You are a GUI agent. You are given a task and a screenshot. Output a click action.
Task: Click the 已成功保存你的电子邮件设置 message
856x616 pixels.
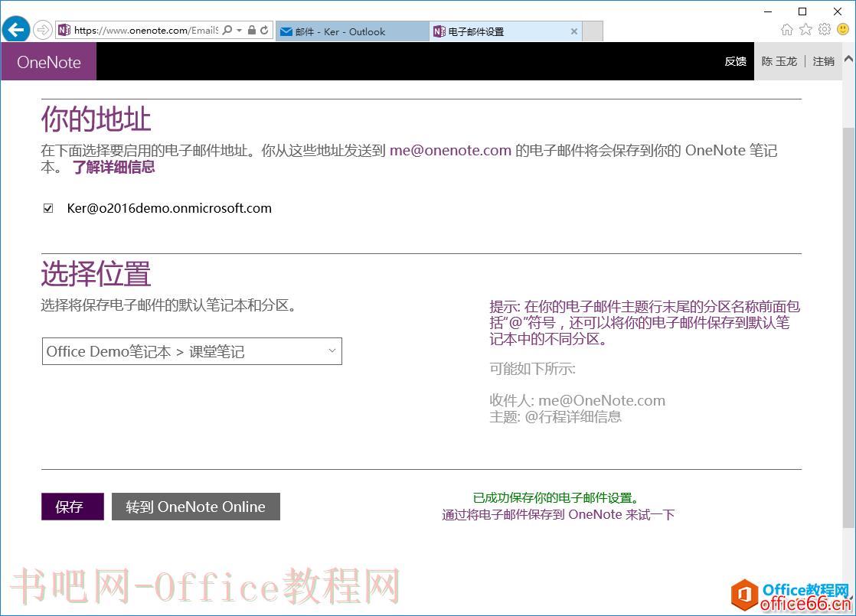point(556,497)
